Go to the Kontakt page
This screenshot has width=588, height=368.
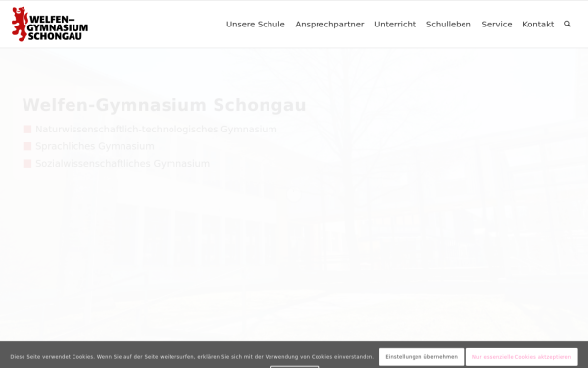click(538, 25)
